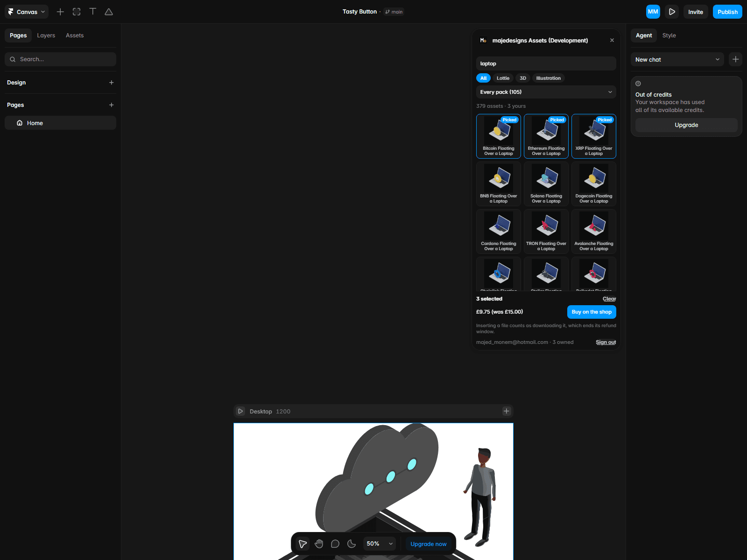Viewport: 747px width, 560px height.
Task: Pick Dogecoin Floating Over a Laptop asset
Action: [x=594, y=184]
